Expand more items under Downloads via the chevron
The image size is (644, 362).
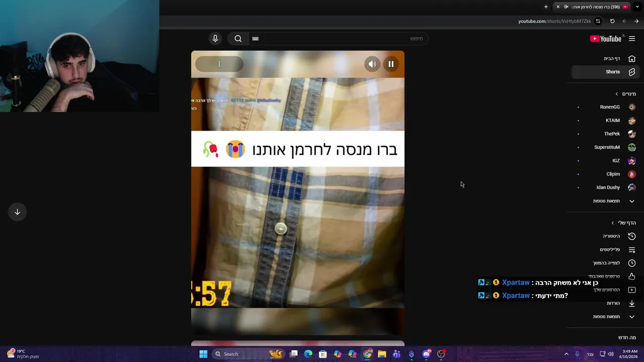tap(632, 317)
